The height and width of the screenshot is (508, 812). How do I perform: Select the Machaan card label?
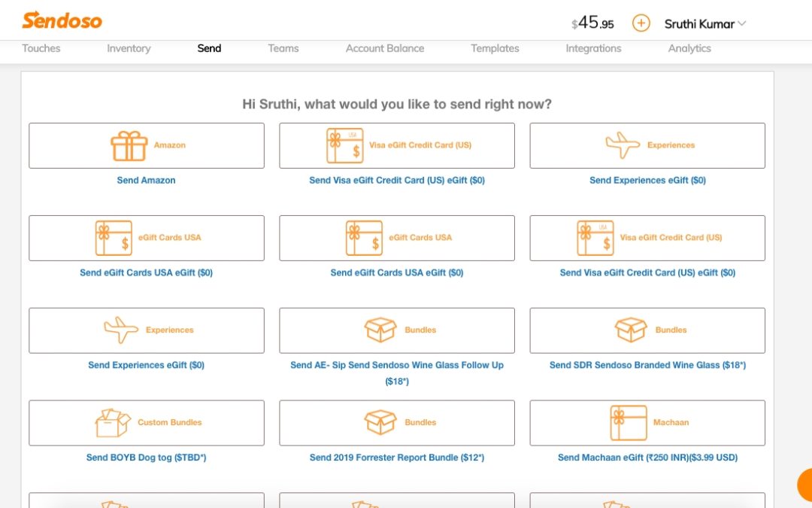click(671, 422)
